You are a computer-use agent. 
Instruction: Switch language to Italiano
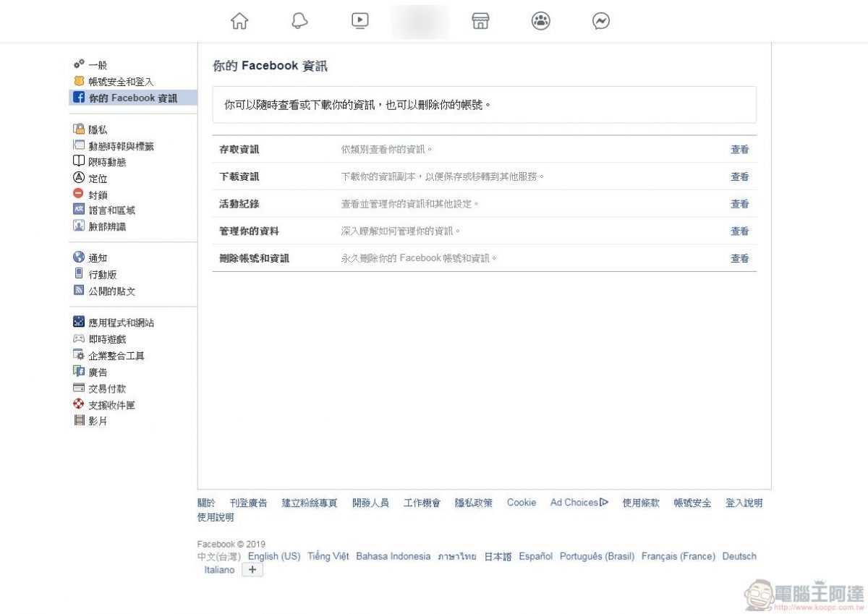tap(219, 570)
